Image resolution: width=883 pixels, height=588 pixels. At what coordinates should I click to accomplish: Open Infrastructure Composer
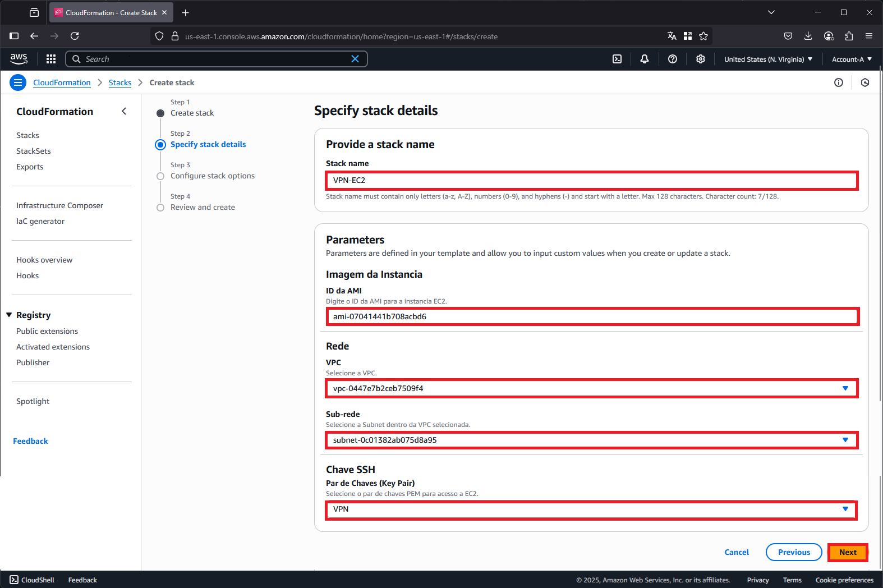[59, 205]
